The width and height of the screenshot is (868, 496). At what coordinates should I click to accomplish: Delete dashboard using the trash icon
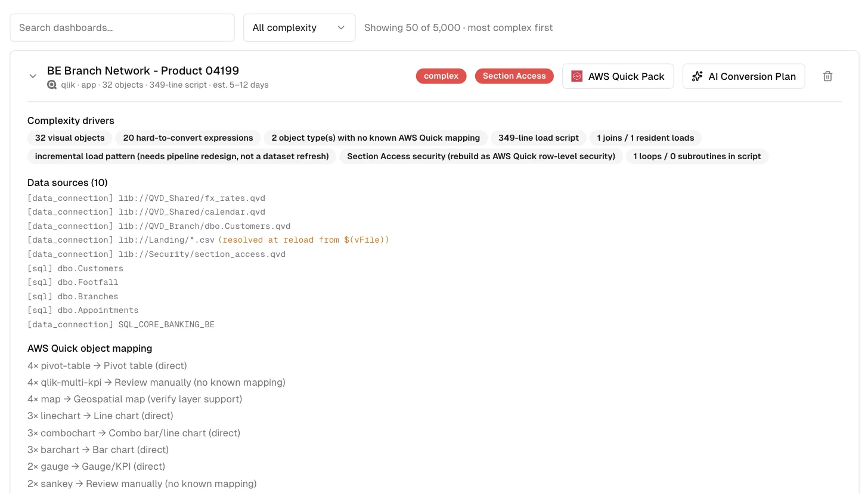coord(827,76)
